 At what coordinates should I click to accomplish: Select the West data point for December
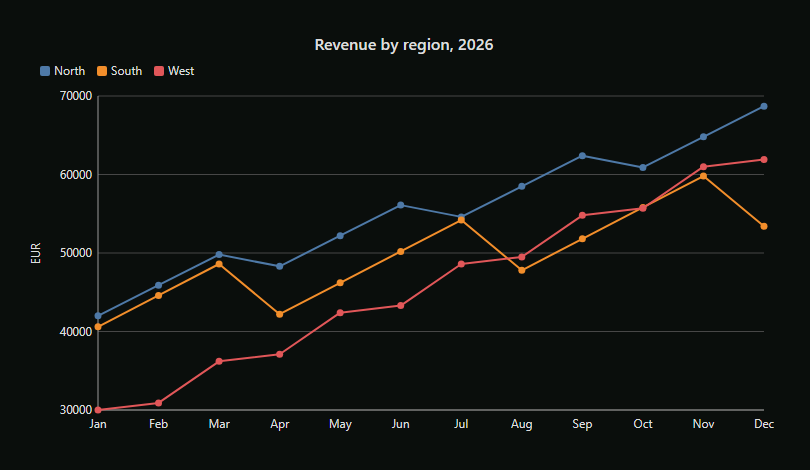764,160
